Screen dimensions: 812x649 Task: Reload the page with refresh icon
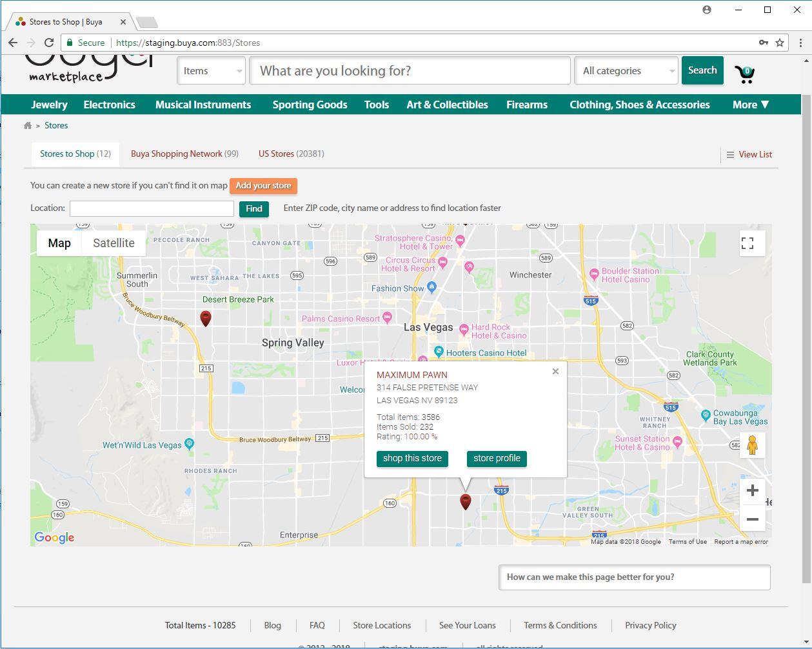coord(48,43)
